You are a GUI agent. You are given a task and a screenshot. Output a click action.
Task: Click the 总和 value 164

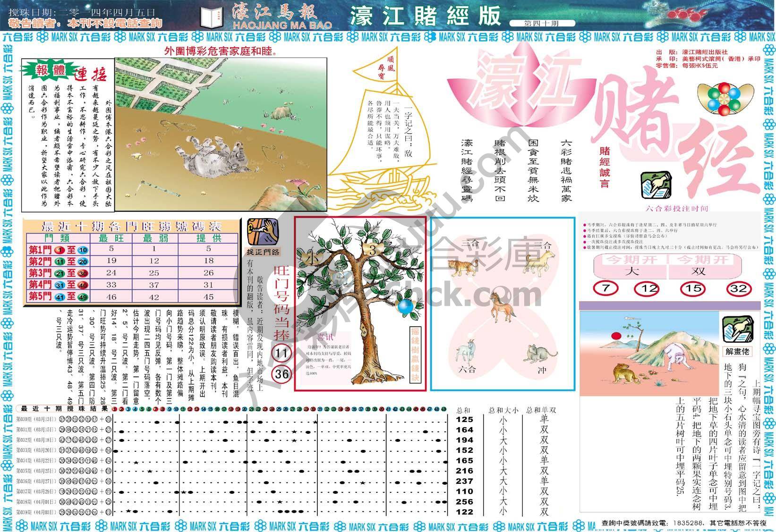[x=464, y=430]
